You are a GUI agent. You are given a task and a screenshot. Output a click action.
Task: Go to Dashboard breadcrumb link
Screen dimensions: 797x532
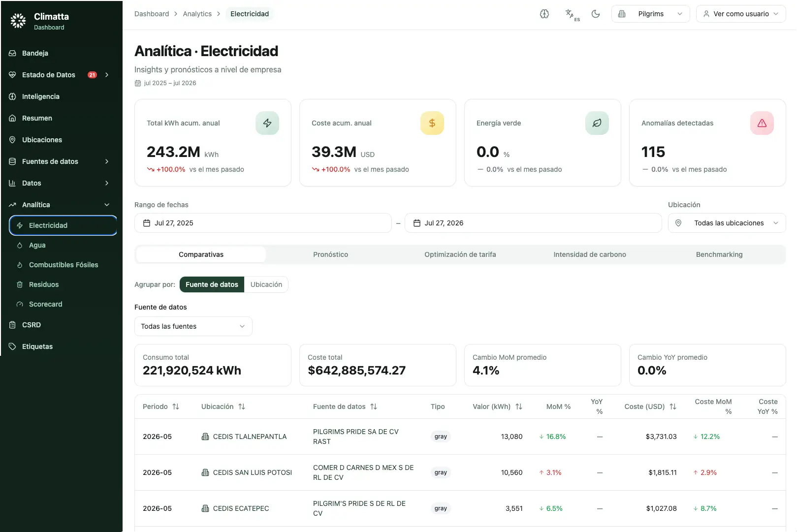[x=152, y=14]
